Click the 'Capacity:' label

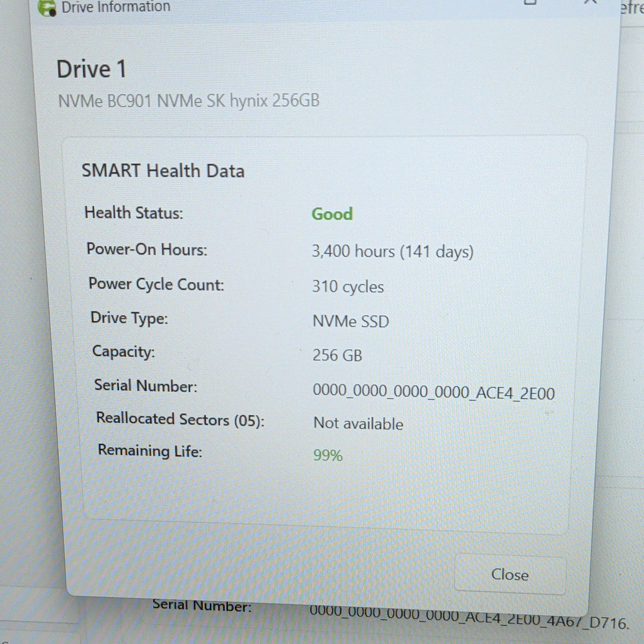[x=123, y=352]
